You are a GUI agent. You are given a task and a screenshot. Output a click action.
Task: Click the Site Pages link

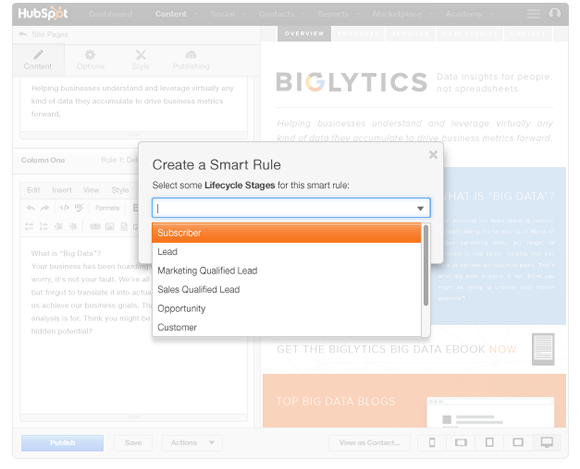[x=50, y=34]
